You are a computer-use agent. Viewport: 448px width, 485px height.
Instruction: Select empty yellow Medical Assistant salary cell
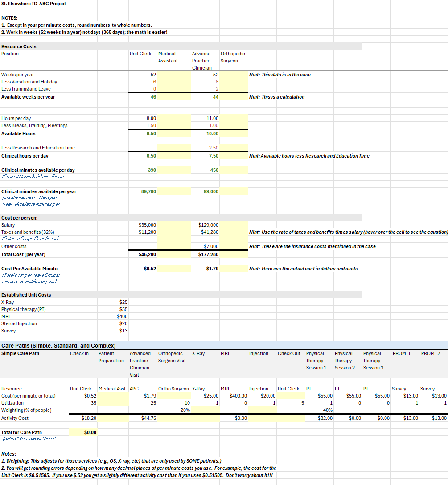click(174, 225)
